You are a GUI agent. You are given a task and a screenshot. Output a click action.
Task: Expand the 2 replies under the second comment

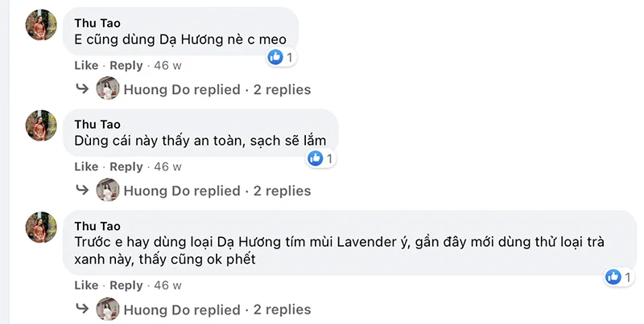(282, 191)
